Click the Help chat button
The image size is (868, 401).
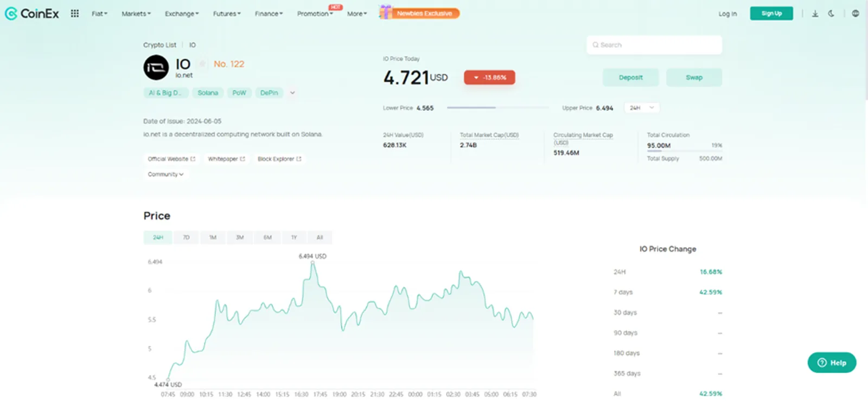(x=832, y=363)
